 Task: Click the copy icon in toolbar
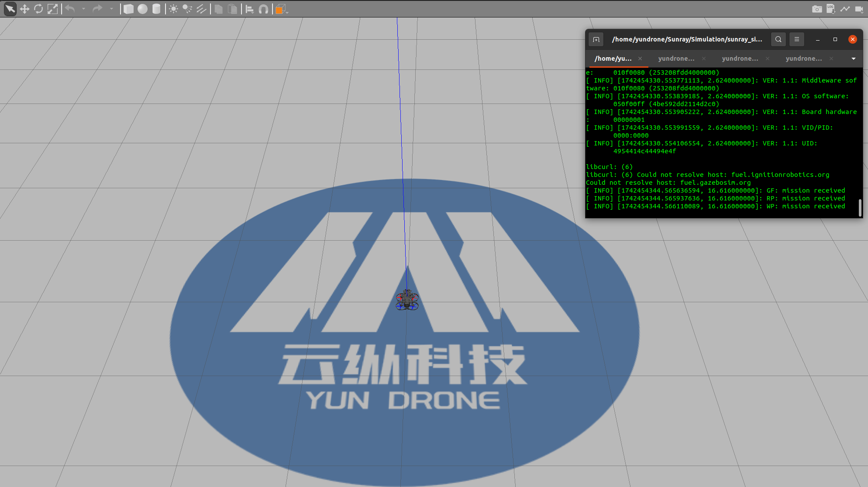pyautogui.click(x=219, y=9)
